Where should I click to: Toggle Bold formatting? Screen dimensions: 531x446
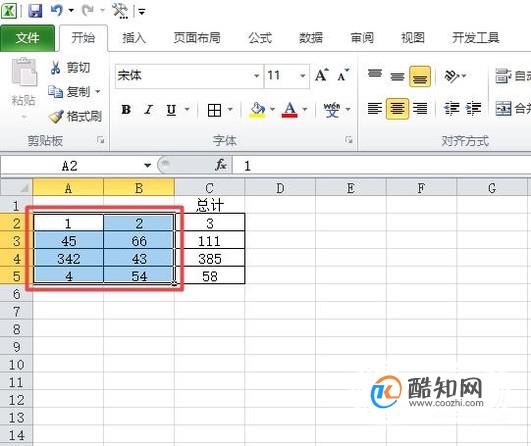tap(126, 110)
